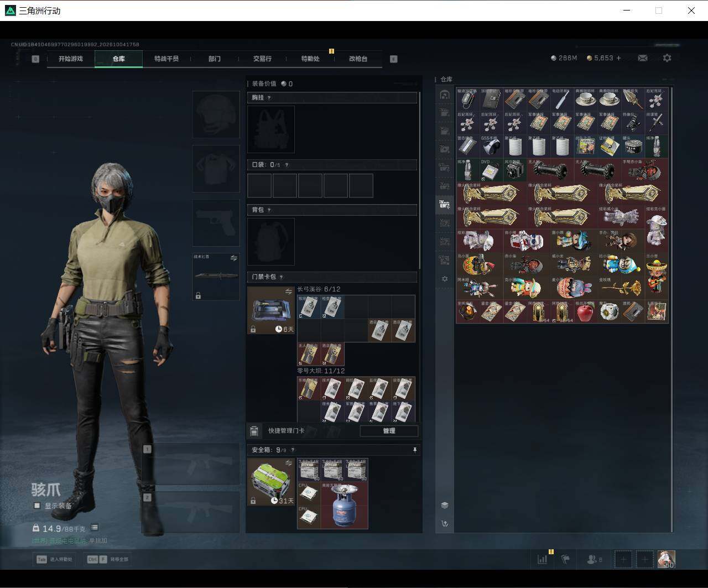The width and height of the screenshot is (708, 588).
Task: Select the highlighted IV collectibles sidebar category
Action: pyautogui.click(x=444, y=204)
